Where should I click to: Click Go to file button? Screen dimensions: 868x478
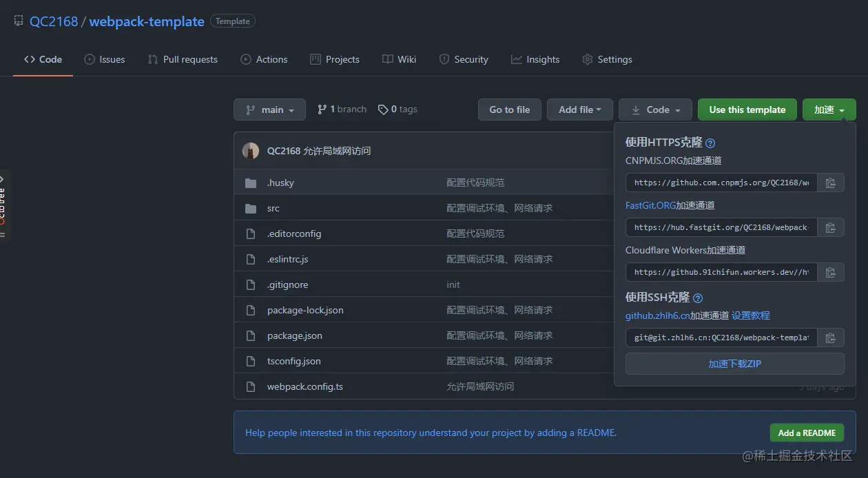coord(510,110)
